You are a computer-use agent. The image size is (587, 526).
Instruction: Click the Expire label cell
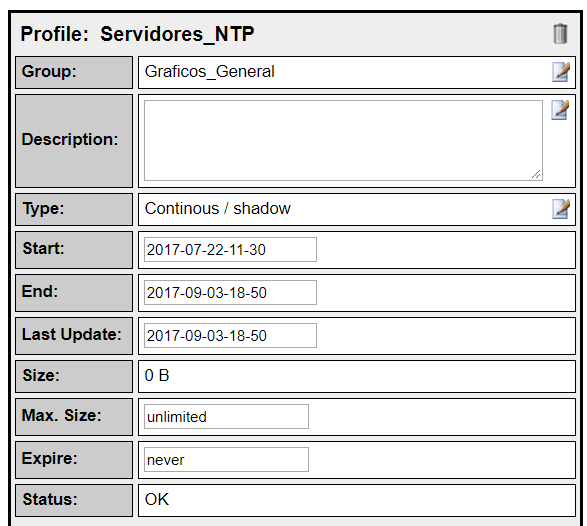pos(74,460)
